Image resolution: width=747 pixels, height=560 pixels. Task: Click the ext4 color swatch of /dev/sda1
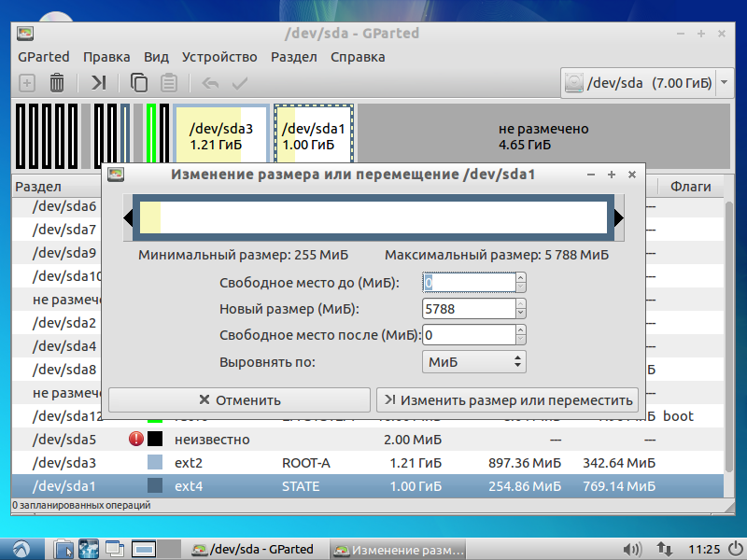click(x=155, y=485)
